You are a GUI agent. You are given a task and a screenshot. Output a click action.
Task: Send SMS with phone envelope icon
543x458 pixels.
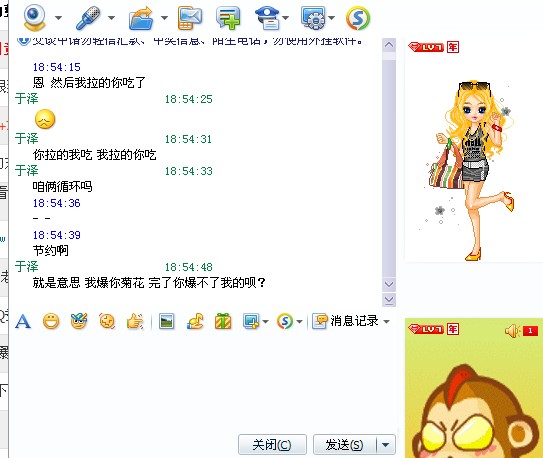click(x=190, y=18)
